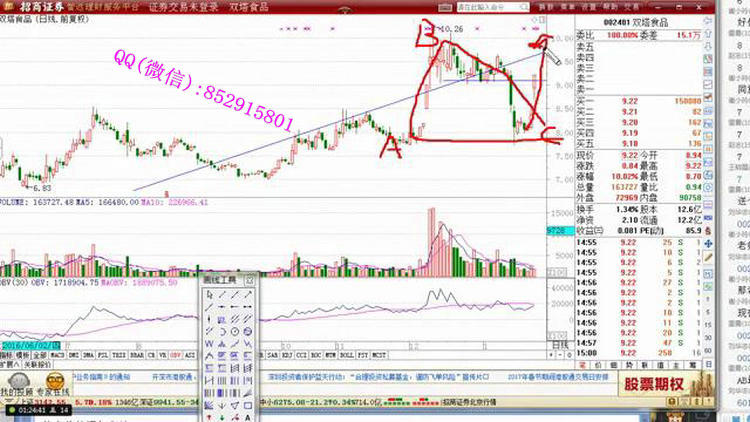Select the arrow pointer in drawing tools

click(208, 293)
